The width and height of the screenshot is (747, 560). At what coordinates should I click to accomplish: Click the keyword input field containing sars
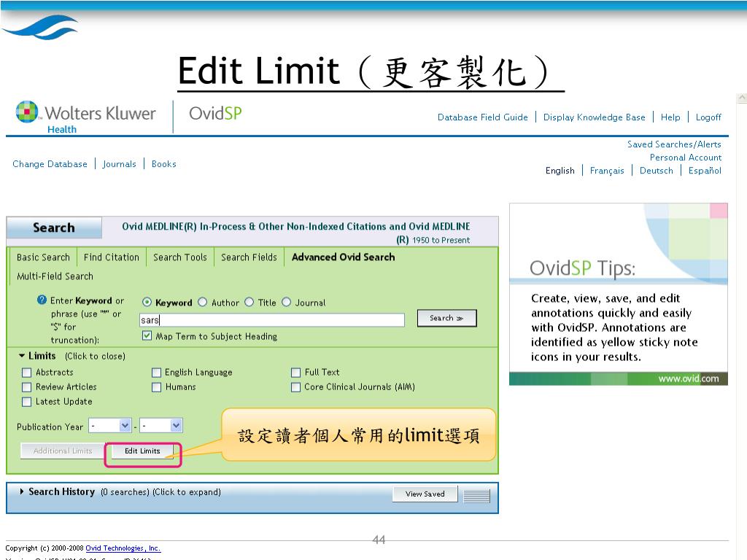[x=272, y=320]
